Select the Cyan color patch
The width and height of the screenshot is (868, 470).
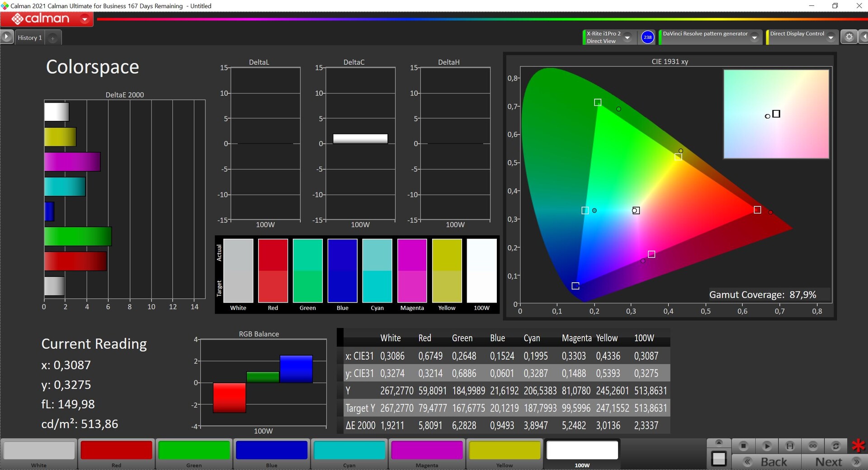tap(349, 454)
